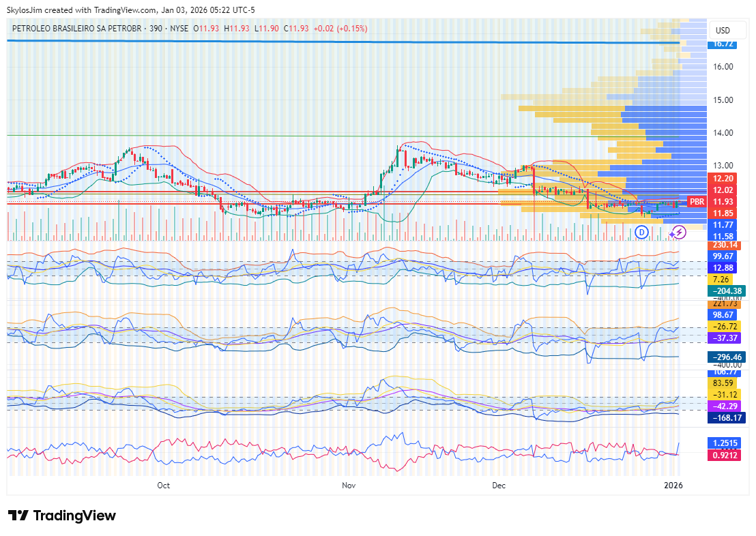
Task: Click the pink 0.9212 indicator value
Action: tap(725, 455)
